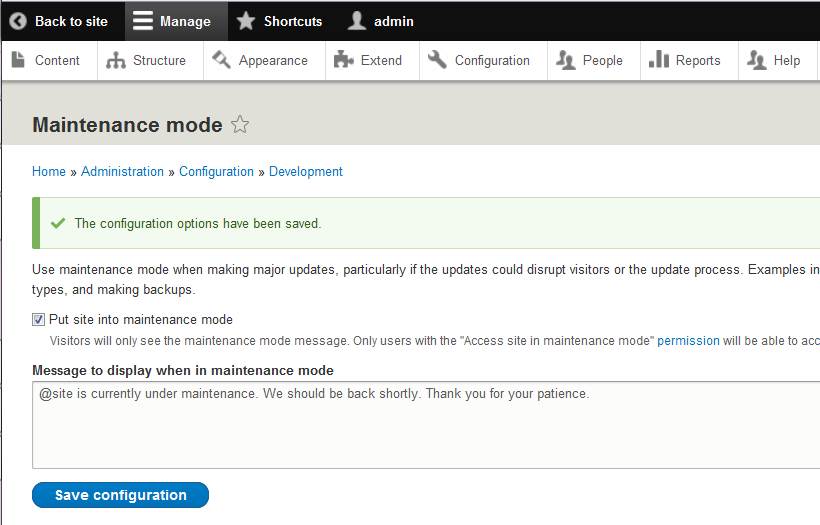
Task: Click the Extend puzzle piece icon
Action: pyautogui.click(x=344, y=60)
